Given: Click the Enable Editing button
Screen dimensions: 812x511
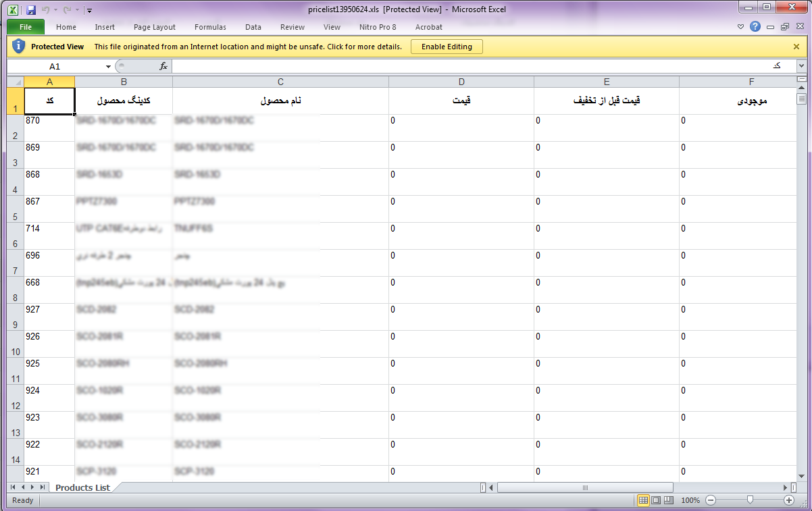Looking at the screenshot, I should click(x=447, y=47).
